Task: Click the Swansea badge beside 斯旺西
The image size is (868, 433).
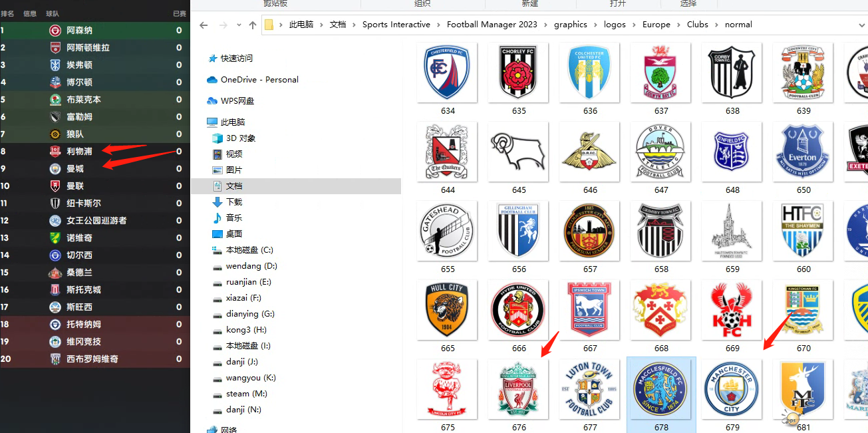Action: [55, 307]
